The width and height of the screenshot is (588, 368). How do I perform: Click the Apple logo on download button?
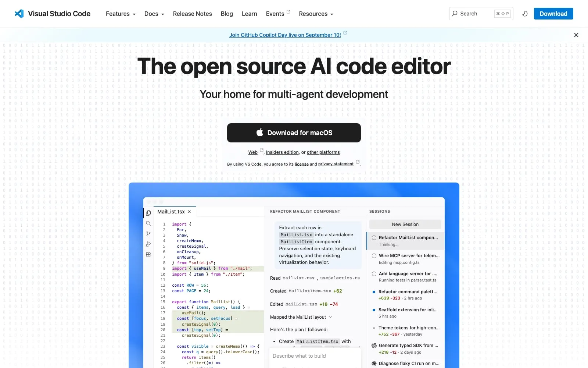coord(260,132)
